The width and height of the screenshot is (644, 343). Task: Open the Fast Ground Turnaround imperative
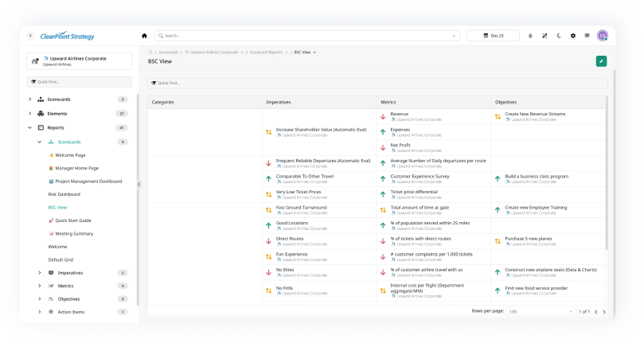click(301, 208)
